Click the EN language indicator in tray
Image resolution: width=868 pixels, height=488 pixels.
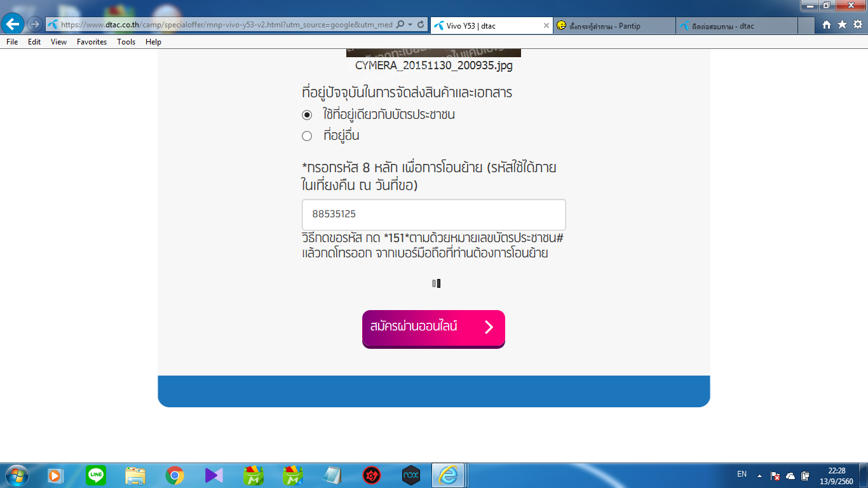coord(742,474)
